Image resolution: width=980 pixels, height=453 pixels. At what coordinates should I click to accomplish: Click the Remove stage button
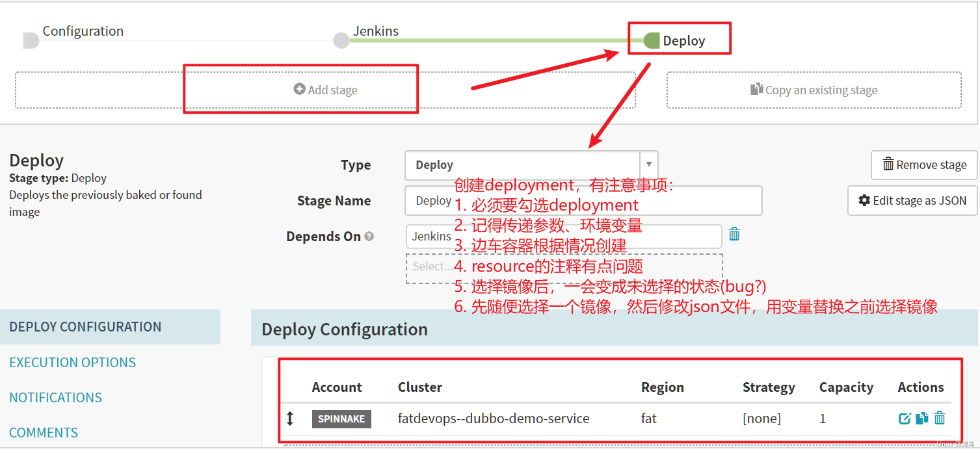click(923, 165)
